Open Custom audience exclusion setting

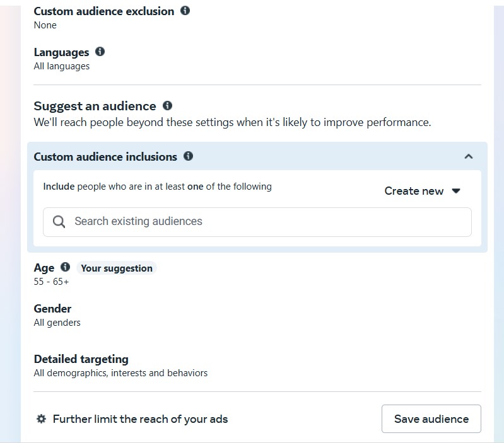click(103, 11)
